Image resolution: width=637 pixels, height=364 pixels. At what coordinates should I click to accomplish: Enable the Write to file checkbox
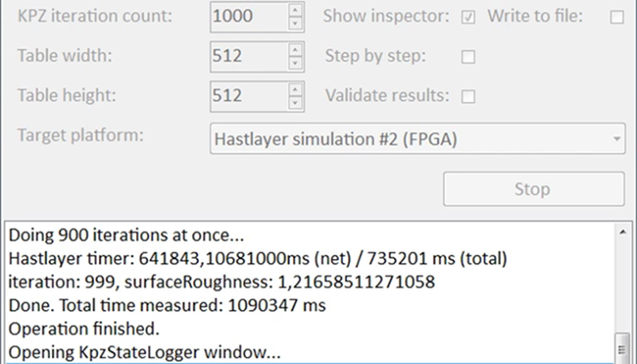click(x=617, y=17)
